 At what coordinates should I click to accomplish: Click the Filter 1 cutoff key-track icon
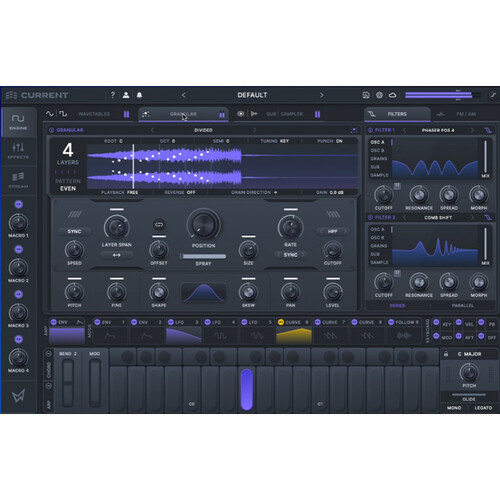[x=397, y=186]
